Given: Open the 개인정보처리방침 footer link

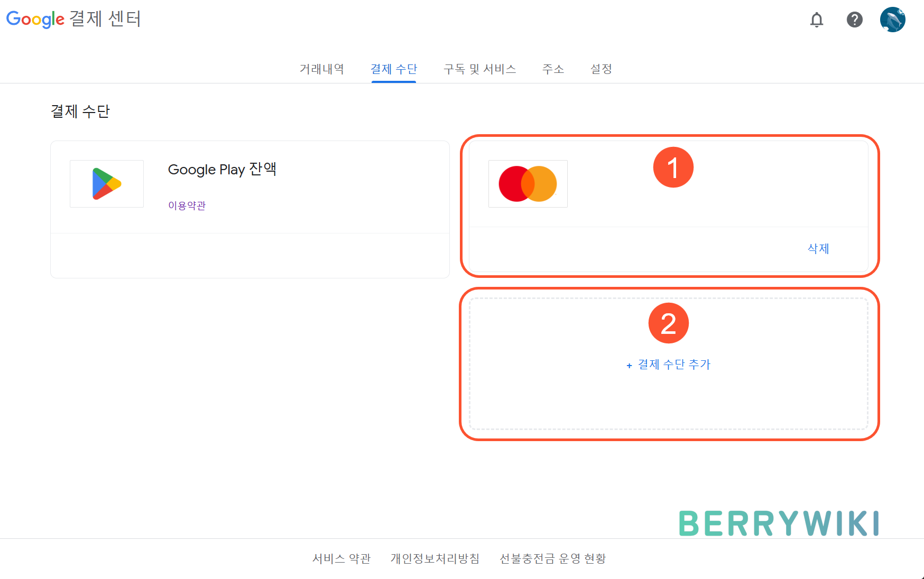Looking at the screenshot, I should 435,558.
